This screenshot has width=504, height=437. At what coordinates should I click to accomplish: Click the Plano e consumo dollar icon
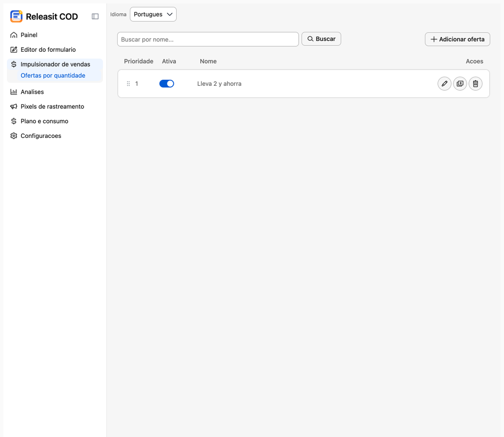[13, 121]
